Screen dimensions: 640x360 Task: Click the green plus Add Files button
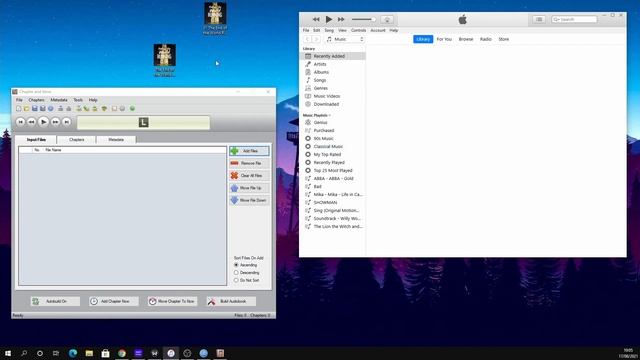click(249, 151)
